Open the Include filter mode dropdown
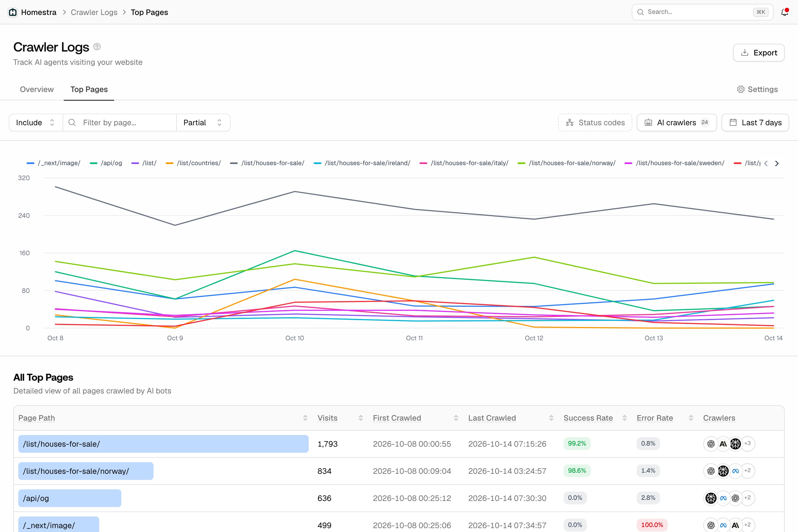This screenshot has height=532, width=798. (36, 122)
